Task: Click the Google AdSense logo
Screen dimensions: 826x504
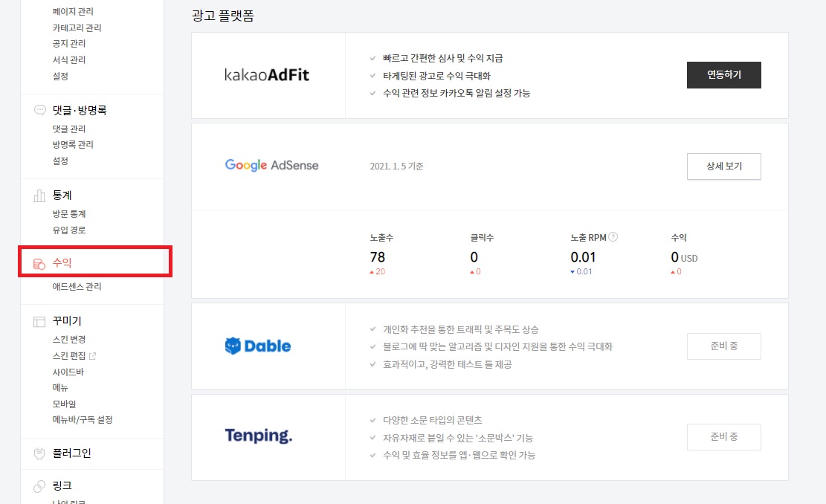Action: coord(272,165)
